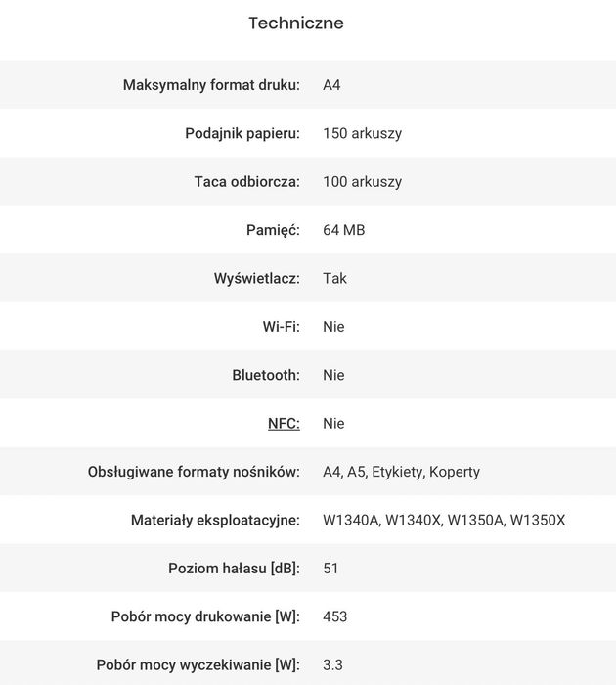The image size is (616, 685).
Task: Click the A4, A5, Etykiety, Koperty value
Action: coord(401,472)
